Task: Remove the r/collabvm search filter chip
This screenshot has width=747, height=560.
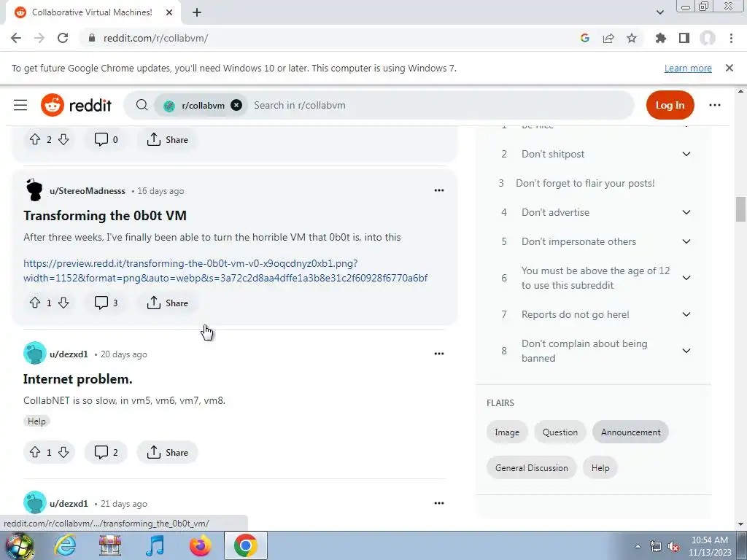Action: [x=236, y=105]
